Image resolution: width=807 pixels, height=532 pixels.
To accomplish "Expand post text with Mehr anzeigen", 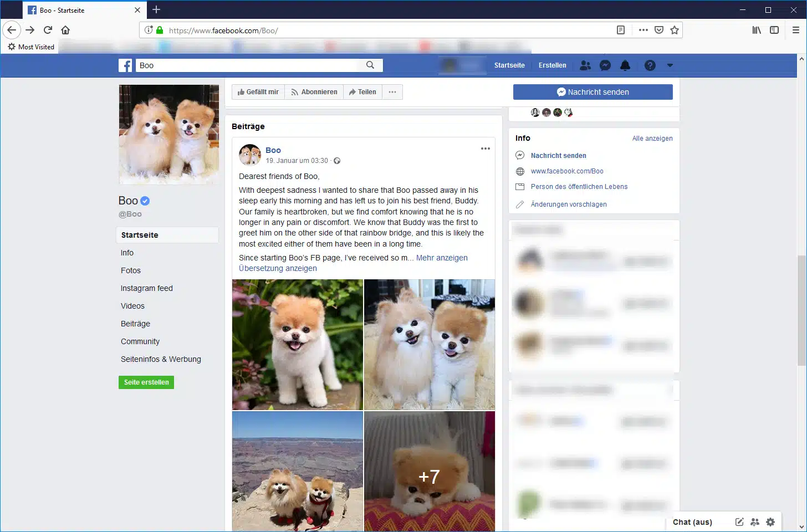I will pos(442,258).
